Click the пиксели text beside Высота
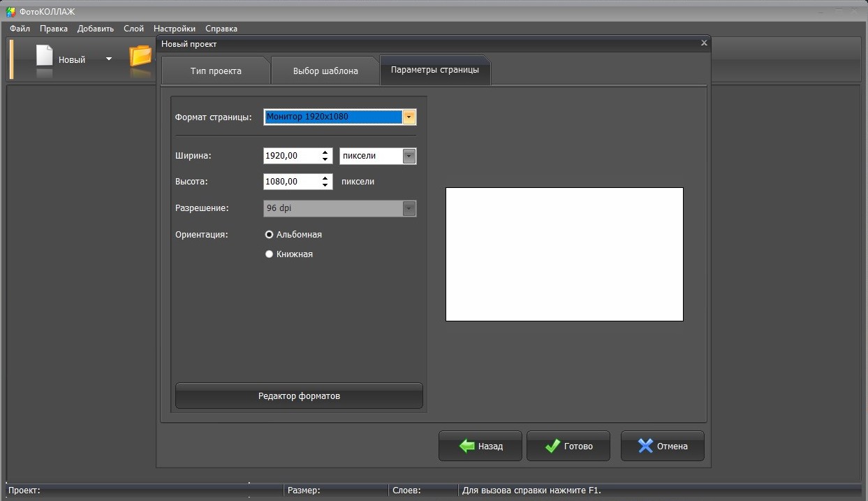Screen dimensions: 868x501 [x=358, y=182]
